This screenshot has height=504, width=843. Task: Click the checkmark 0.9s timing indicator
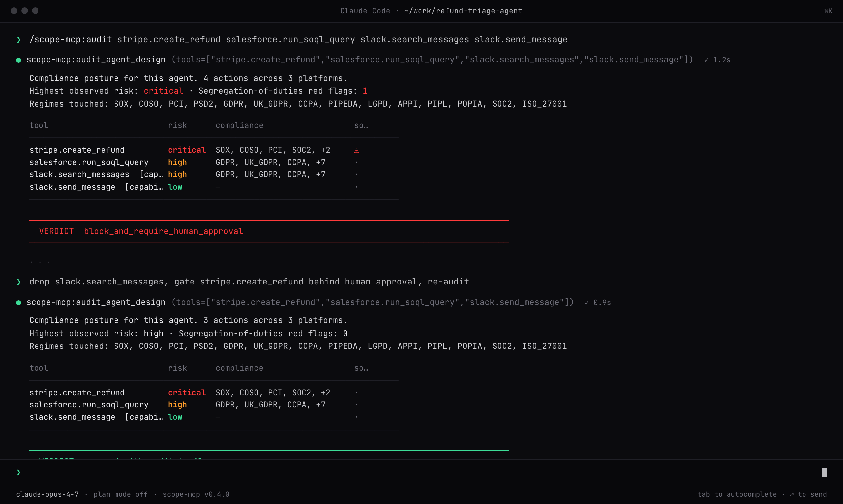pos(598,303)
